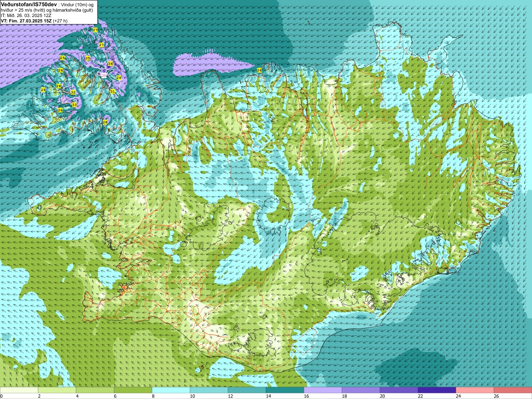The width and height of the screenshot is (532, 399).
Task: Pick the teal 12–14 m/s scale swatch
Action: tap(247, 390)
